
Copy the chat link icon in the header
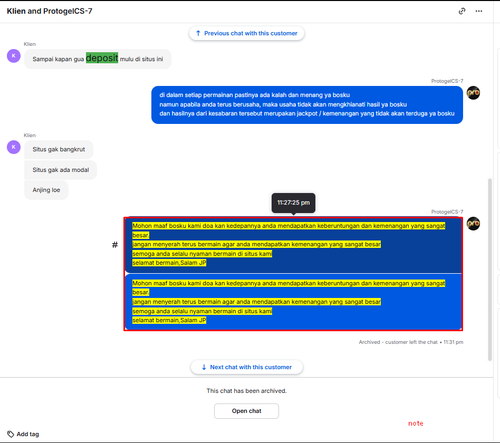pos(462,11)
